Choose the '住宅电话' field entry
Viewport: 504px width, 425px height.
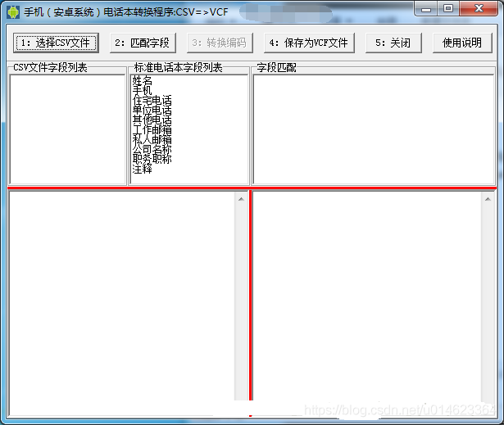click(x=152, y=100)
